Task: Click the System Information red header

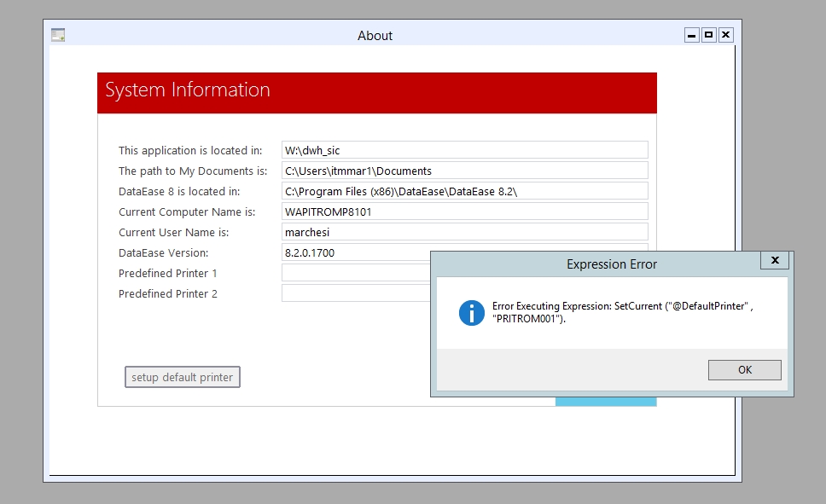Action: pyautogui.click(x=376, y=93)
